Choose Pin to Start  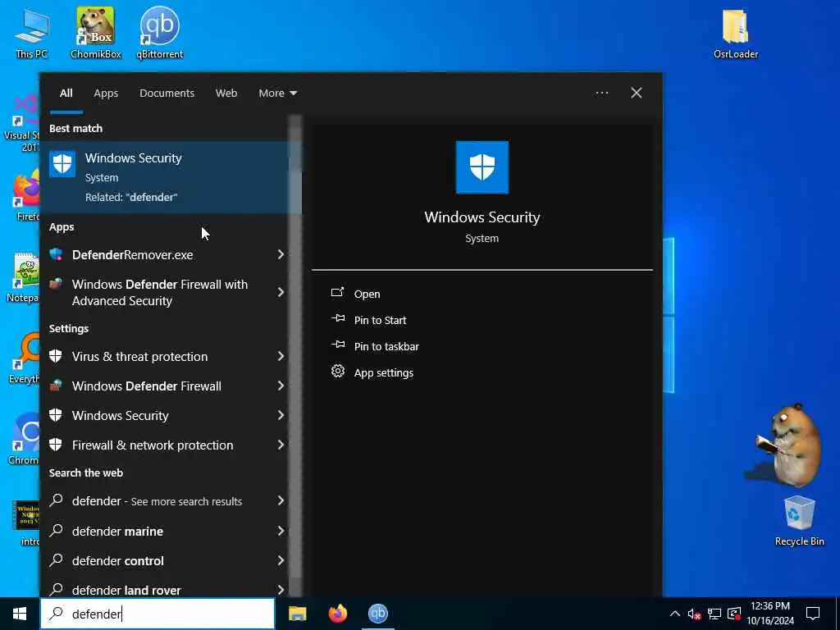[368, 320]
